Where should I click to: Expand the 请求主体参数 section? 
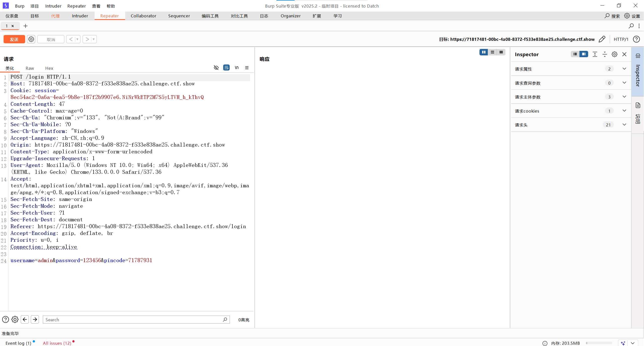coord(624,97)
